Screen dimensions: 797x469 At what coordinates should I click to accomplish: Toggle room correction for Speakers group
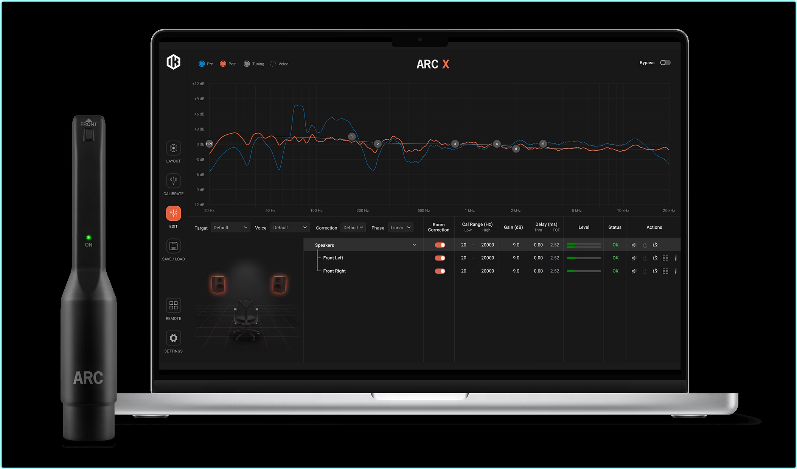click(x=440, y=245)
